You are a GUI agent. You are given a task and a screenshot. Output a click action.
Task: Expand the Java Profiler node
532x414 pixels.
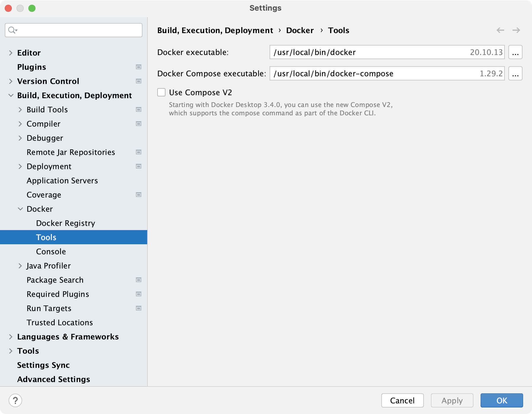point(20,266)
